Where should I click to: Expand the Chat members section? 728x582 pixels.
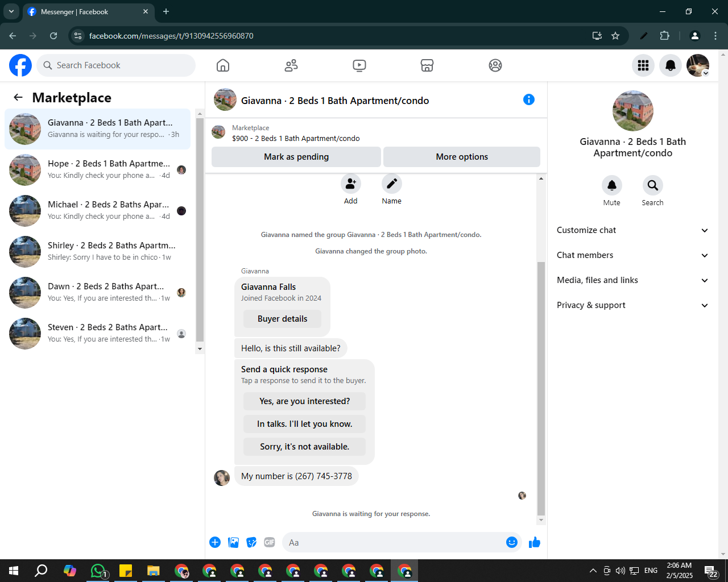click(x=633, y=255)
